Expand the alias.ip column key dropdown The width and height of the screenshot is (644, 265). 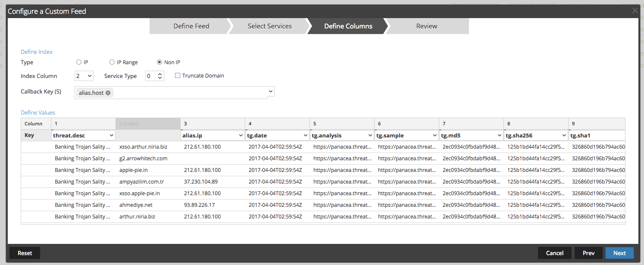[241, 135]
